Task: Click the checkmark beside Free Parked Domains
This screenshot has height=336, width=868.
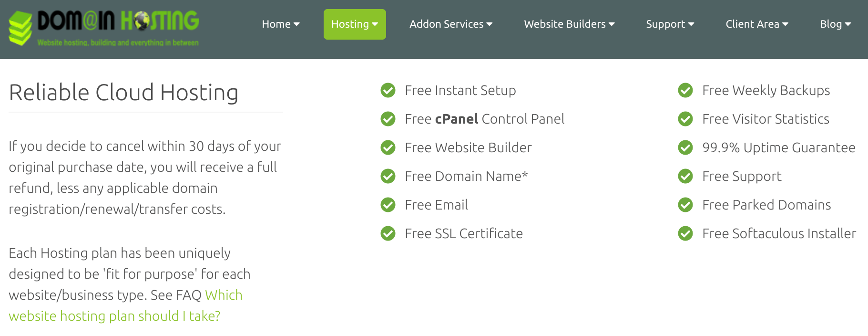Action: click(685, 205)
